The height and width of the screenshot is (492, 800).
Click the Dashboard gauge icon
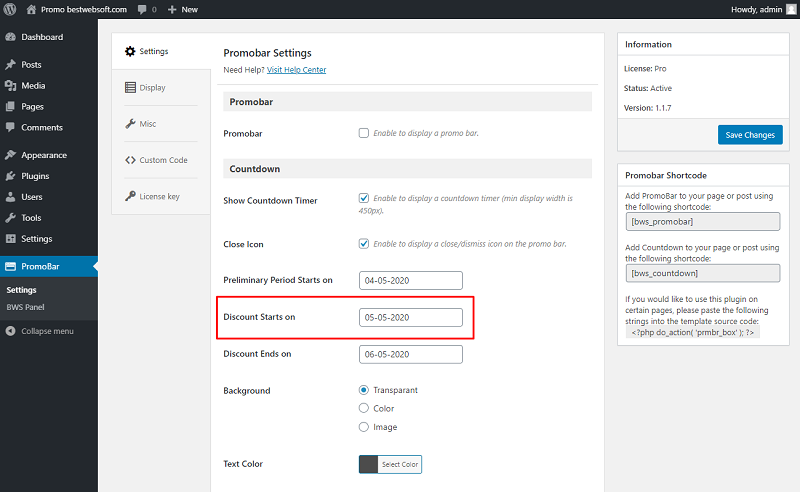[10, 37]
